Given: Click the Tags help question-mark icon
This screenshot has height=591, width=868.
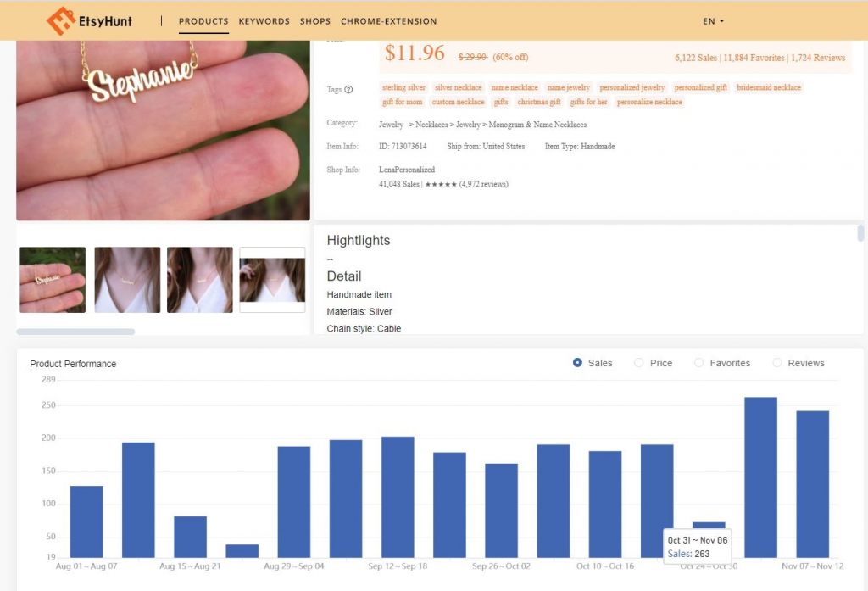Looking at the screenshot, I should point(348,90).
